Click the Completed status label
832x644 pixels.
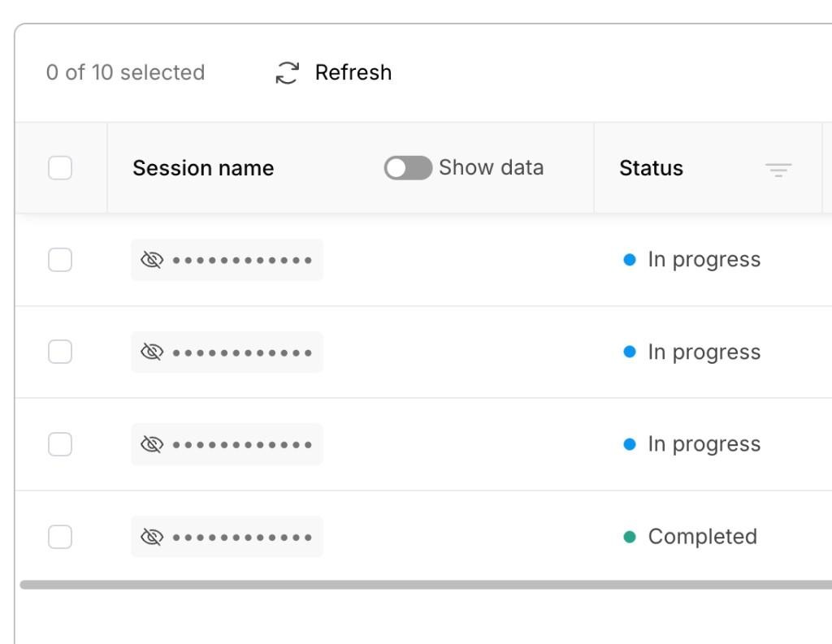pyautogui.click(x=703, y=536)
